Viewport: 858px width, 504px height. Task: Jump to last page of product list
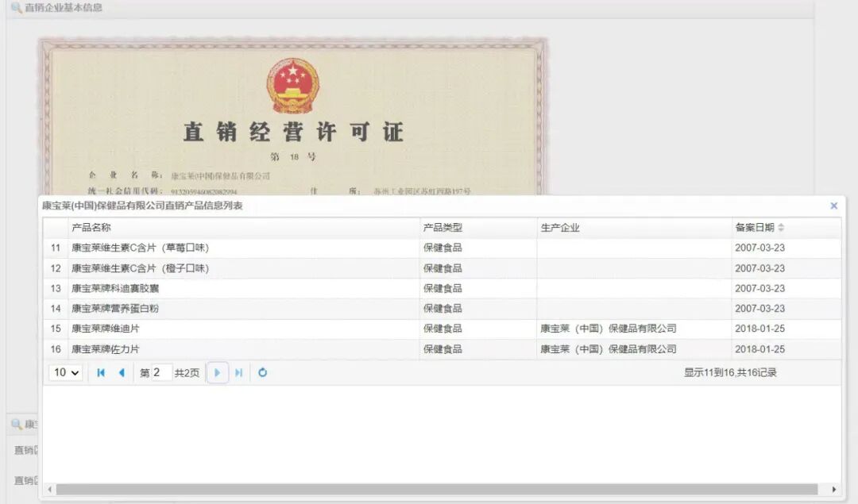coord(238,373)
